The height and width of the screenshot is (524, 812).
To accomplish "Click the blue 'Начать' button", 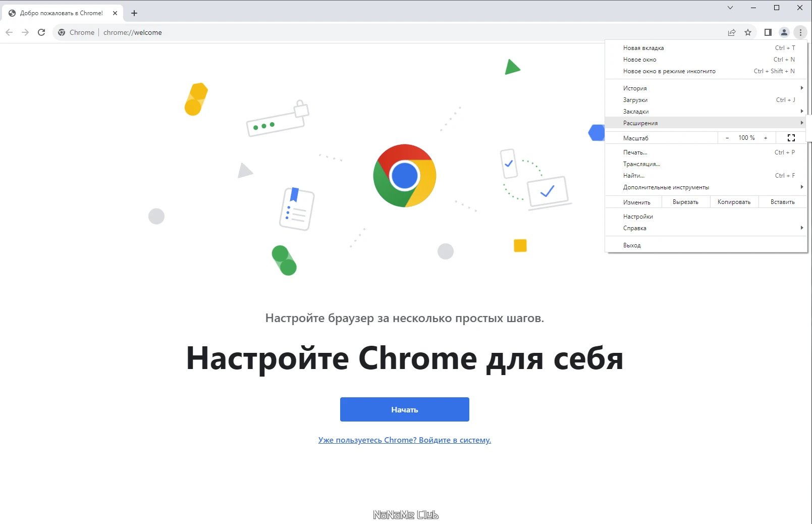I will [x=405, y=409].
